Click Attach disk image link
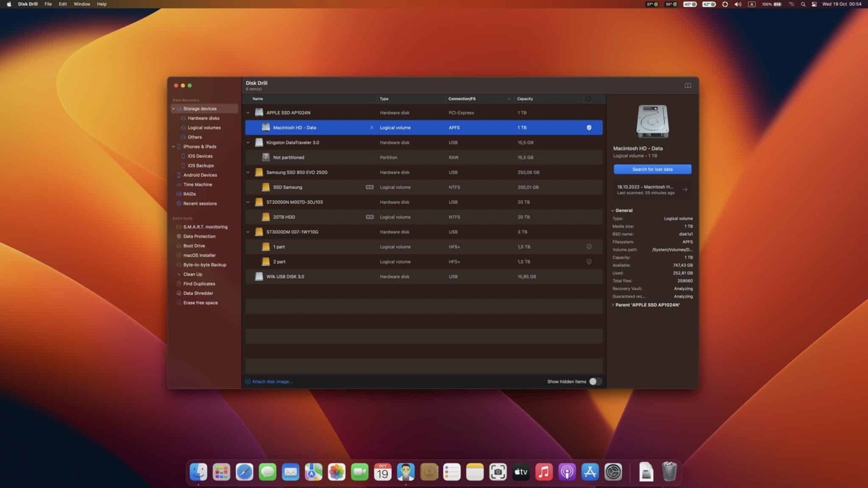 270,382
